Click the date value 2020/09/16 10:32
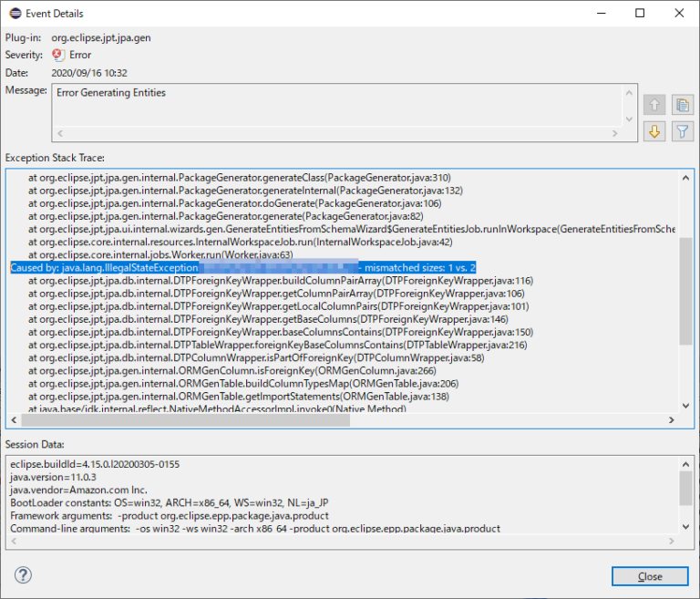This screenshot has height=599, width=700. tap(89, 73)
